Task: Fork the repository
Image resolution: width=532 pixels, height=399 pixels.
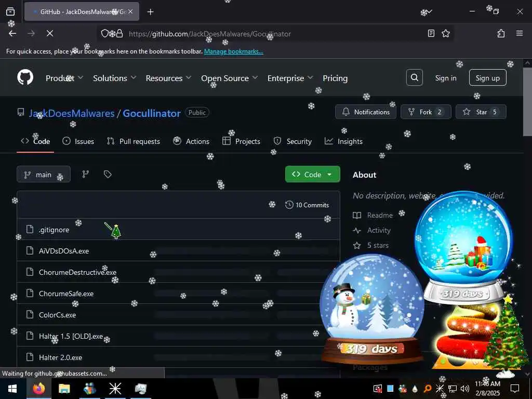Action: coord(426,112)
